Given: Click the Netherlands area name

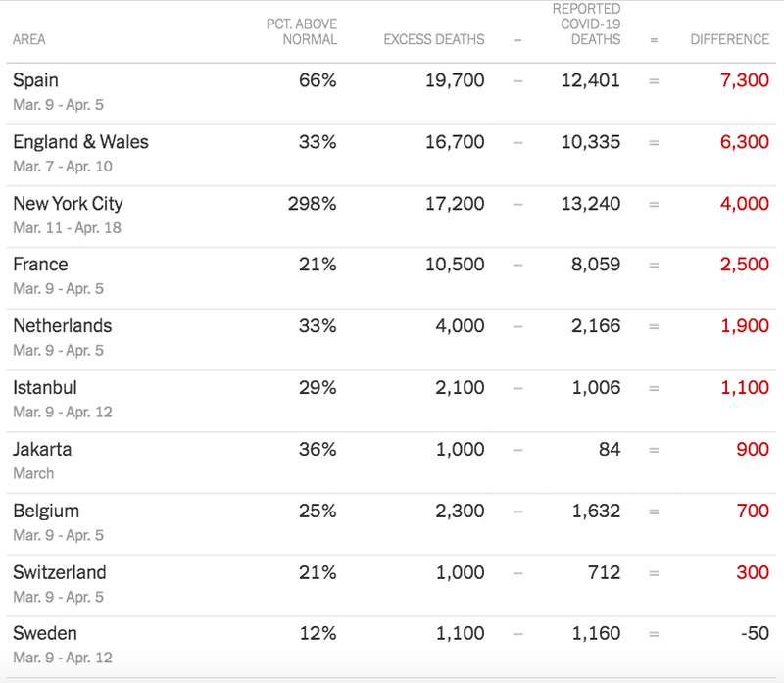Looking at the screenshot, I should point(62,326).
